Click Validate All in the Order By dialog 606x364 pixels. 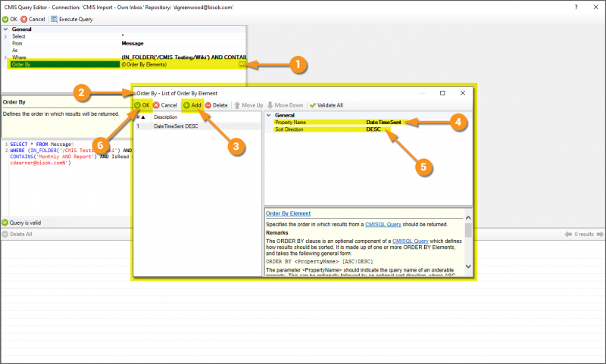pos(326,105)
